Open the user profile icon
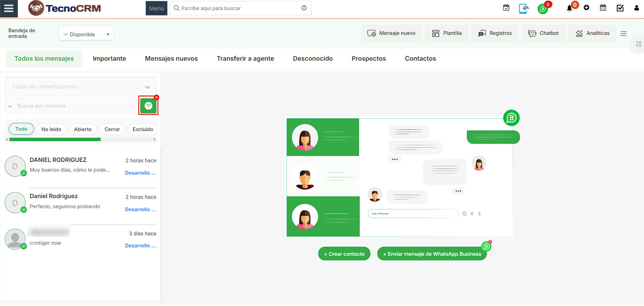The width and height of the screenshot is (644, 306). point(636,8)
